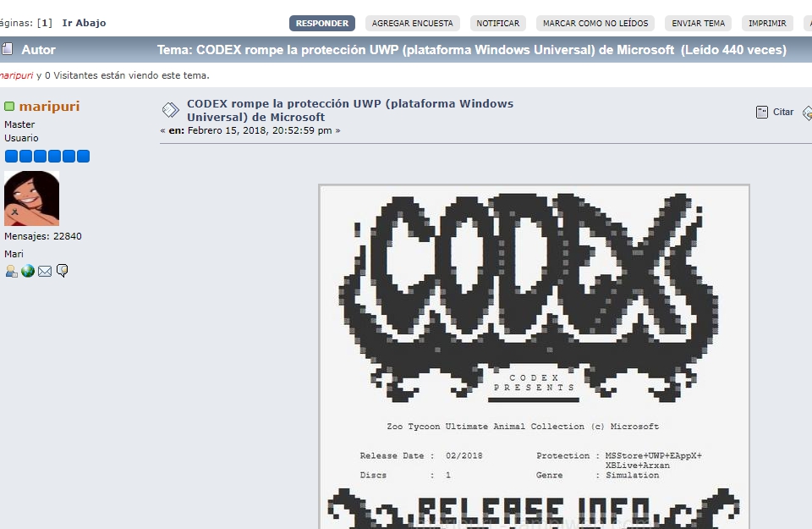
Task: Click the post date 'Febrero 15, 2018, 20:52:59 pm'
Action: [260, 130]
